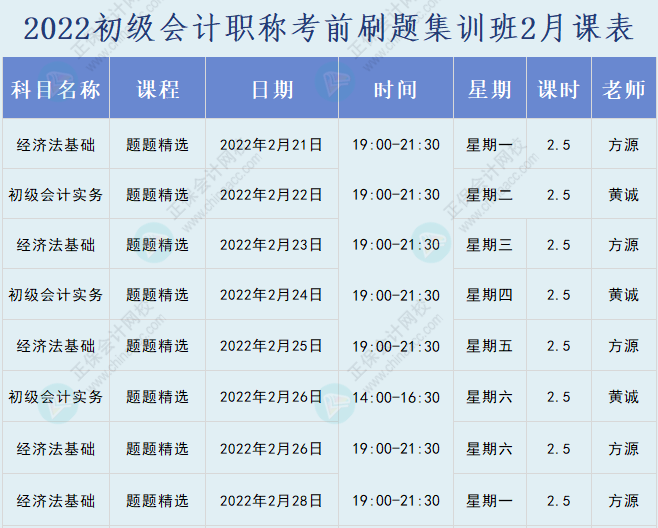658x528 pixels.
Task: Select the 科目名称 column header
Action: coord(56,90)
